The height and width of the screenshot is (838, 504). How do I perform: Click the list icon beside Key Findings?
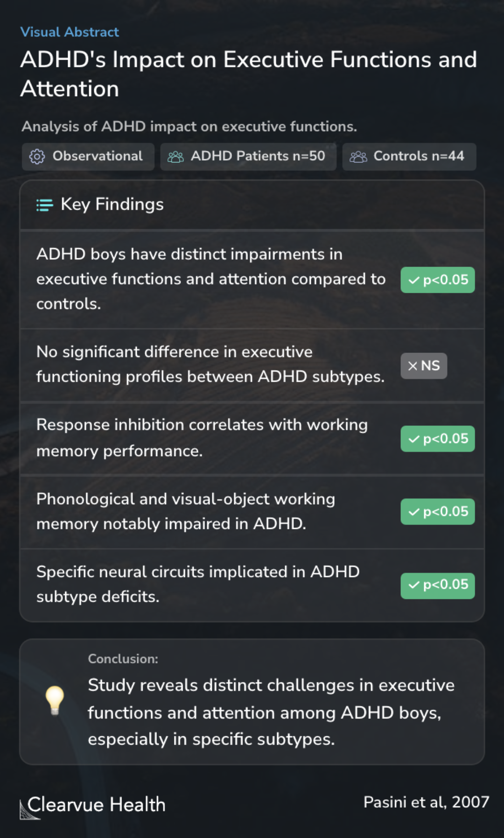45,205
